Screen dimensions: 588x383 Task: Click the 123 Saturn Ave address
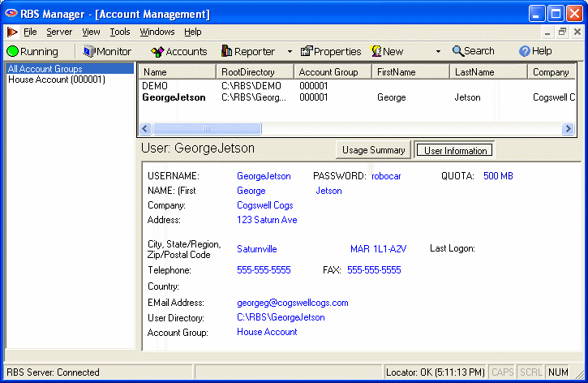(x=267, y=220)
